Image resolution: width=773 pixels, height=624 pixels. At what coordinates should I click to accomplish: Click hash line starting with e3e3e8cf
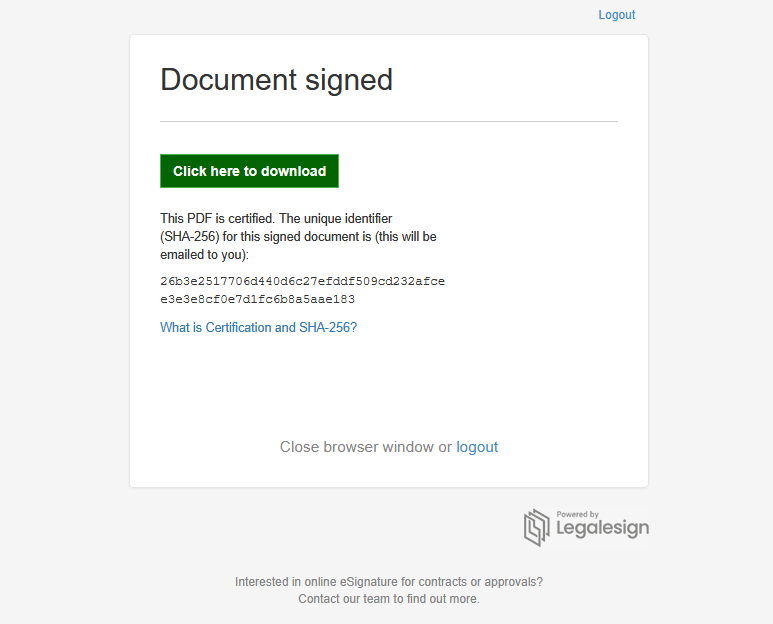click(257, 299)
